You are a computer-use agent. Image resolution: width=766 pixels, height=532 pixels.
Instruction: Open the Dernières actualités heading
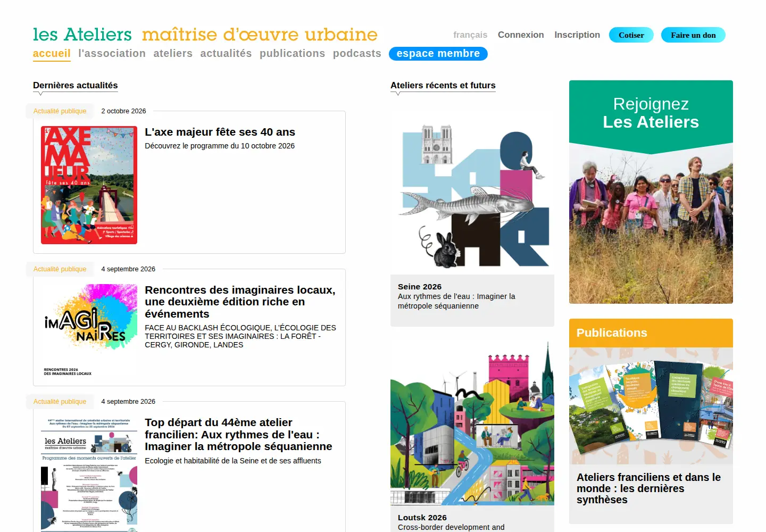click(x=76, y=85)
